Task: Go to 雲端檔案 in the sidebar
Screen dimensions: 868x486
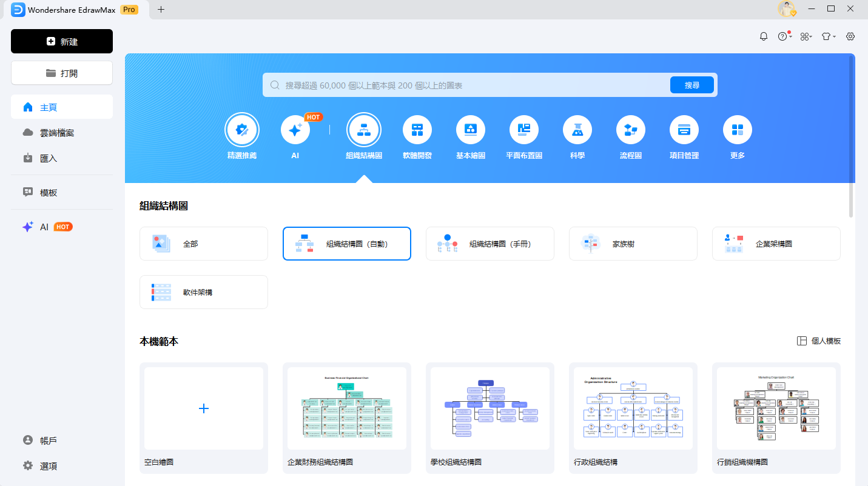Action: tap(57, 133)
